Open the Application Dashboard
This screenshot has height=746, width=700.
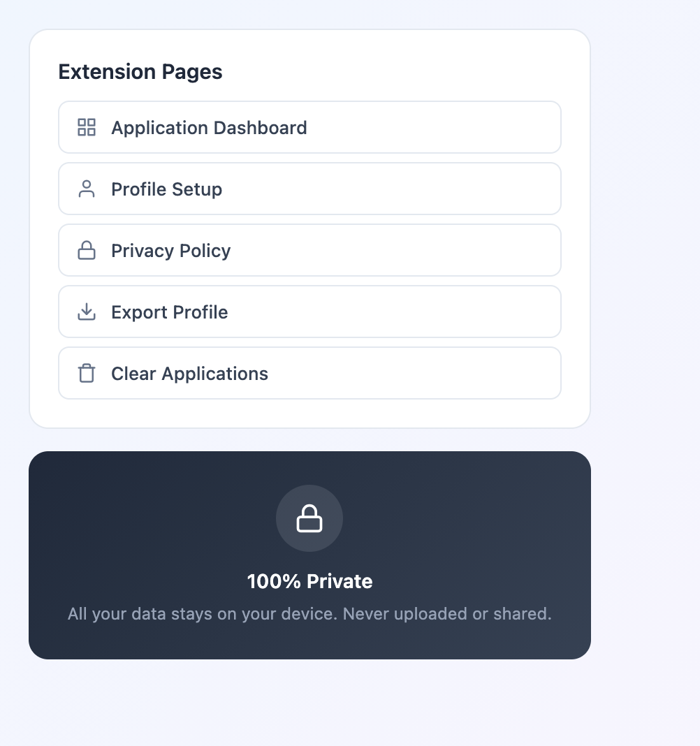pos(309,127)
